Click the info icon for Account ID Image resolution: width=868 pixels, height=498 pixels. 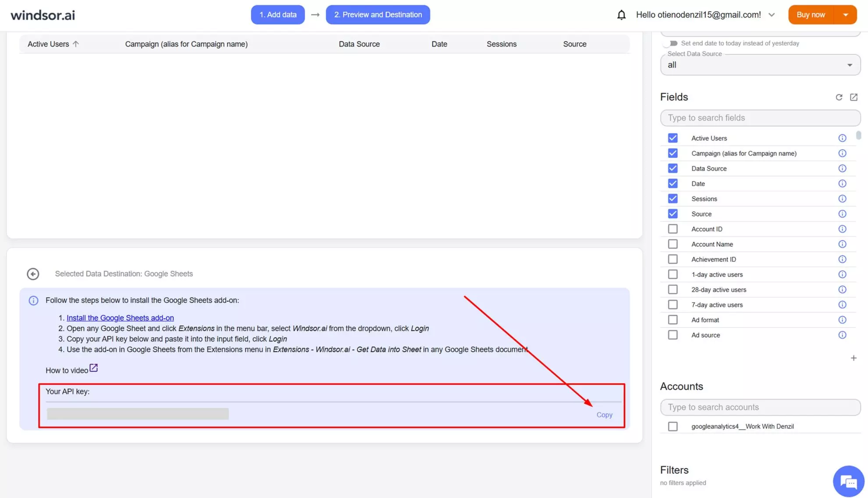(x=842, y=229)
